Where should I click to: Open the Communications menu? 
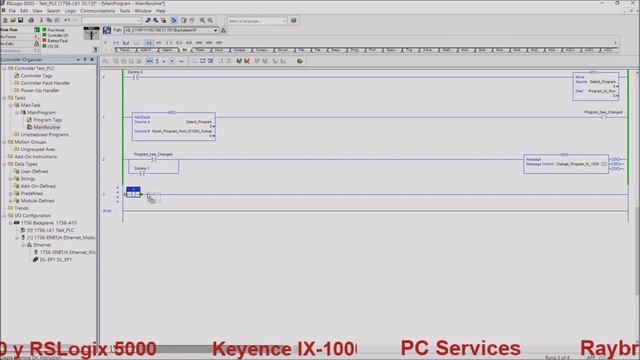[98, 11]
